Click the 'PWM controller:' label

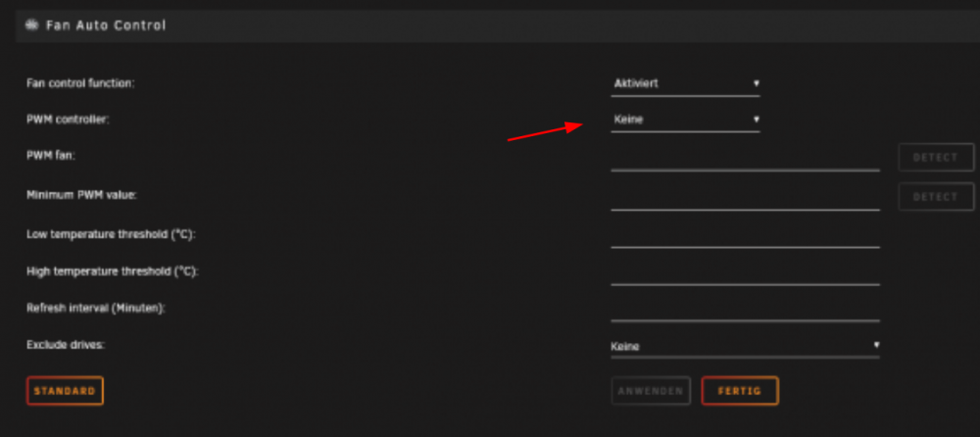[x=68, y=120]
